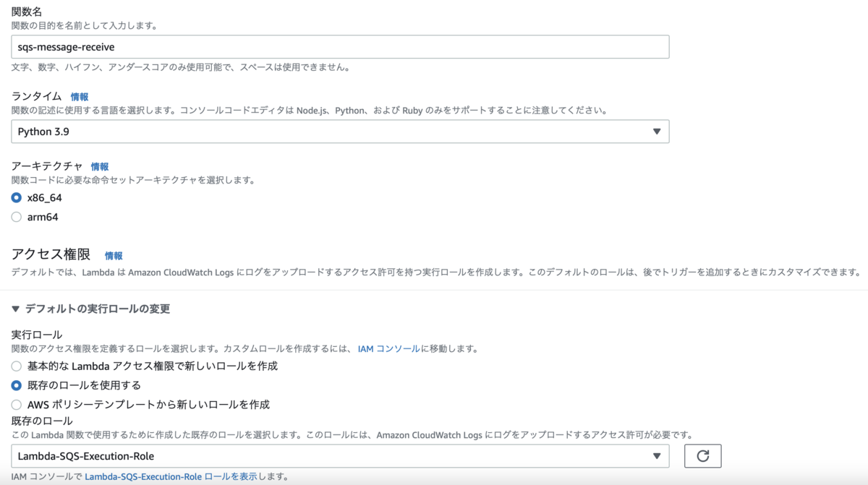Open the アクセス権限 情報 link
Viewport: 868px width, 485px height.
tap(114, 255)
